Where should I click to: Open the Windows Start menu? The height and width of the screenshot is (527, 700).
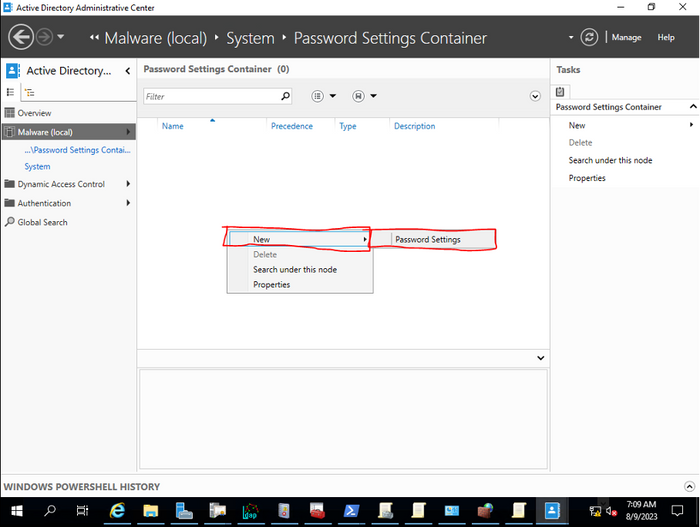17,510
